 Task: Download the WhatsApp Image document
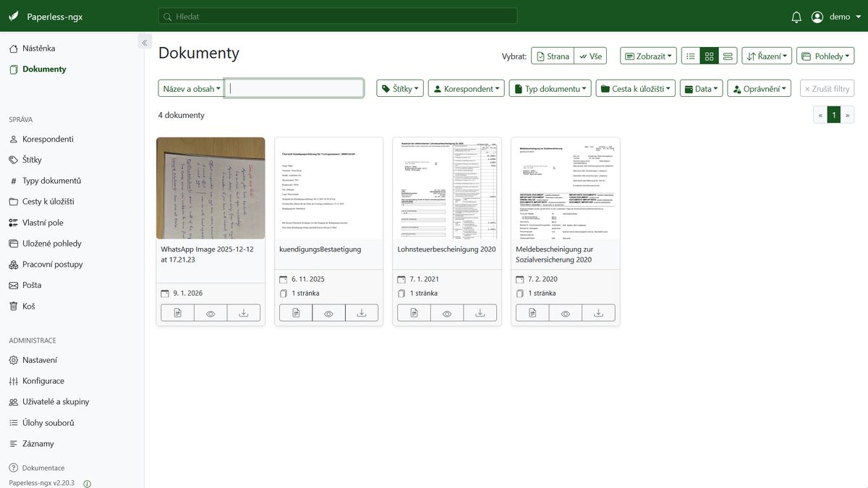click(244, 313)
